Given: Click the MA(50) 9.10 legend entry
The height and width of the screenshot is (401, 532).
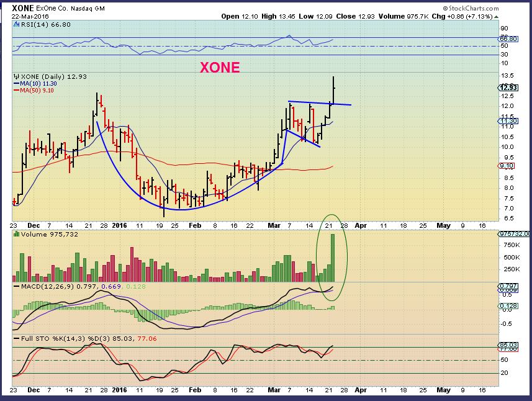Looking at the screenshot, I should pyautogui.click(x=34, y=90).
